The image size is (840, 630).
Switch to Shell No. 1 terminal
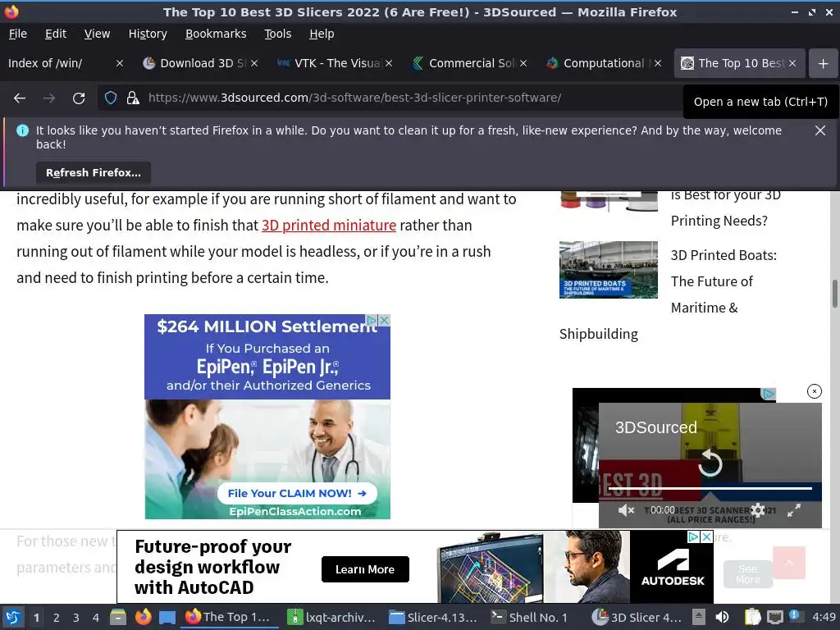tap(531, 617)
